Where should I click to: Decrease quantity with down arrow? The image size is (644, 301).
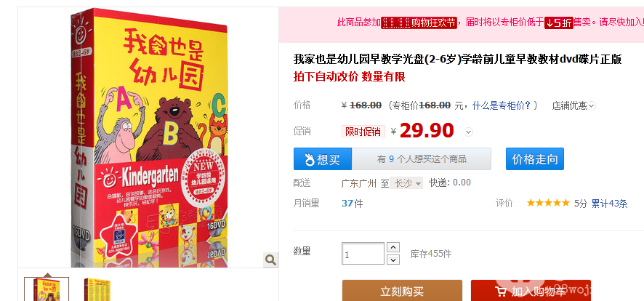[393, 260]
